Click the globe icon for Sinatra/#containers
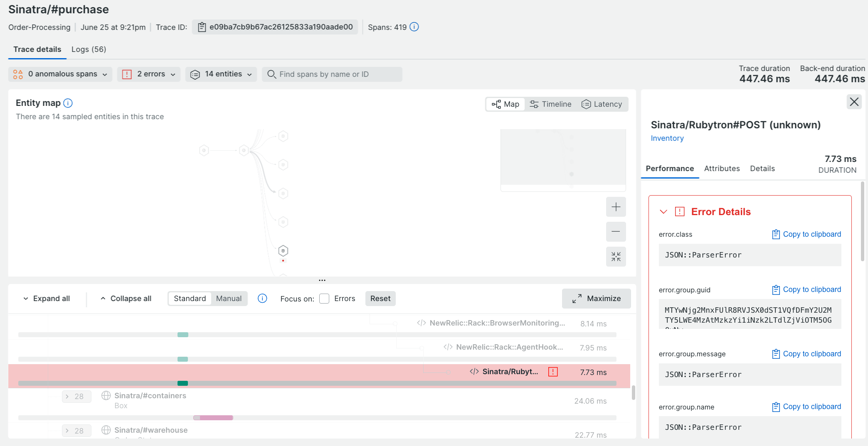Viewport: 868px width, 446px height. 106,395
